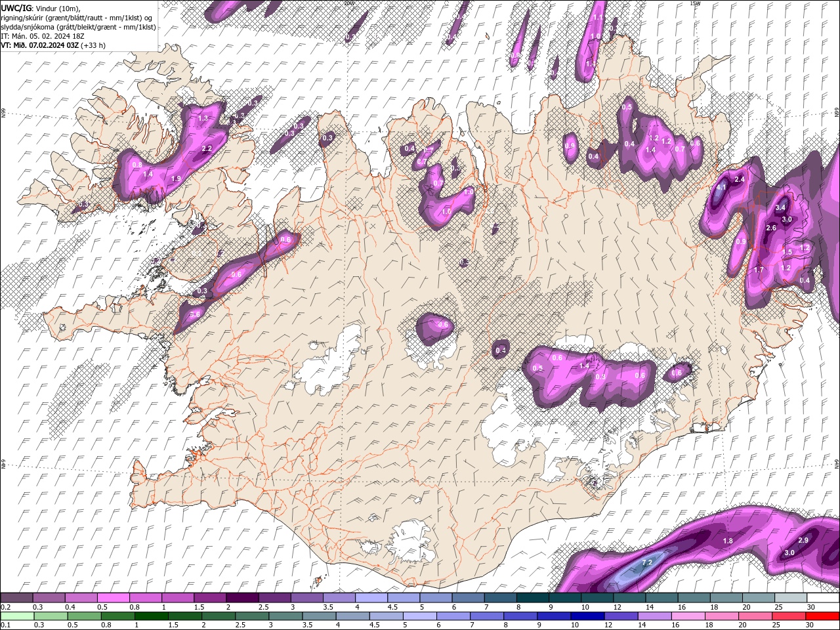The height and width of the screenshot is (630, 840).
Task: Select the pure red bottom-row swatch at 30
Action: (x=823, y=616)
